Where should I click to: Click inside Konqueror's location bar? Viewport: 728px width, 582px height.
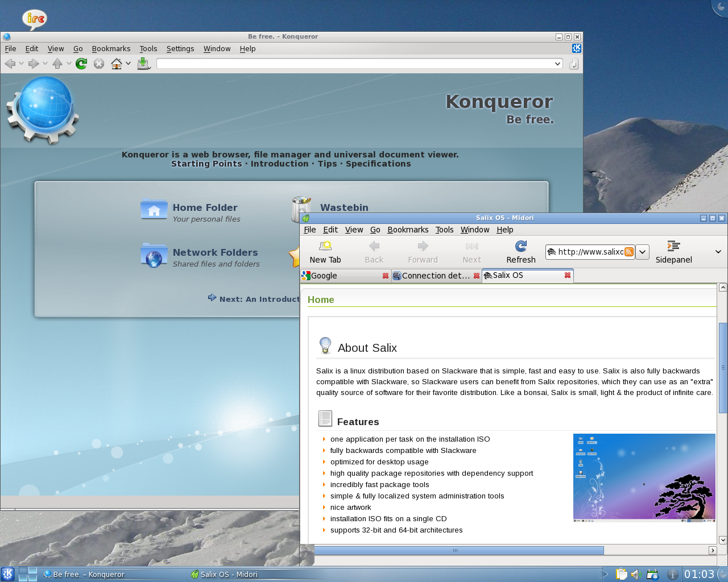355,64
